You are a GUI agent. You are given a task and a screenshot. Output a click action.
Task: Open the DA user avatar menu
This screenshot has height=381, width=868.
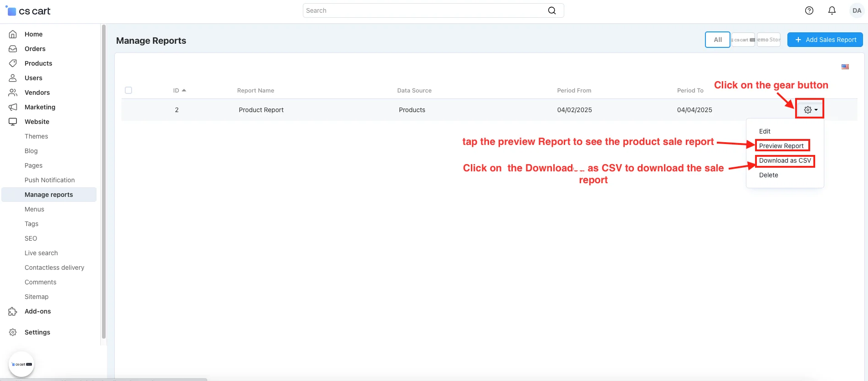click(856, 10)
